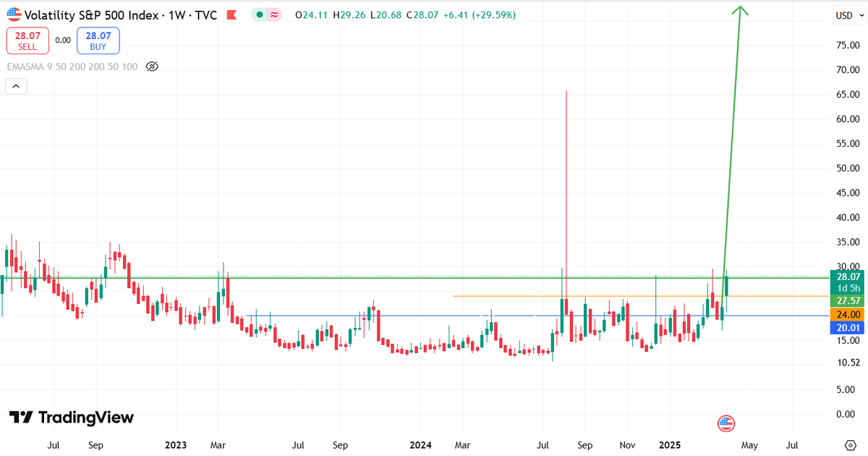Click the 27.57 price line label
The height and width of the screenshot is (456, 868).
848,300
